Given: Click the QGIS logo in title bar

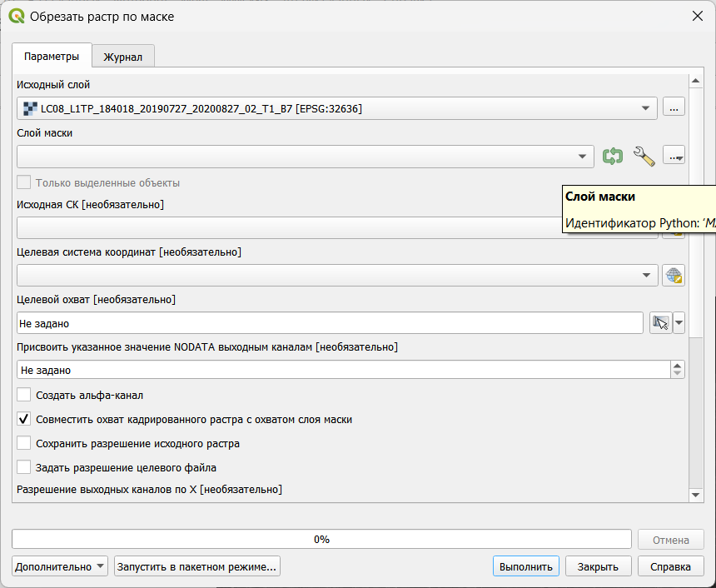Looking at the screenshot, I should tap(16, 16).
